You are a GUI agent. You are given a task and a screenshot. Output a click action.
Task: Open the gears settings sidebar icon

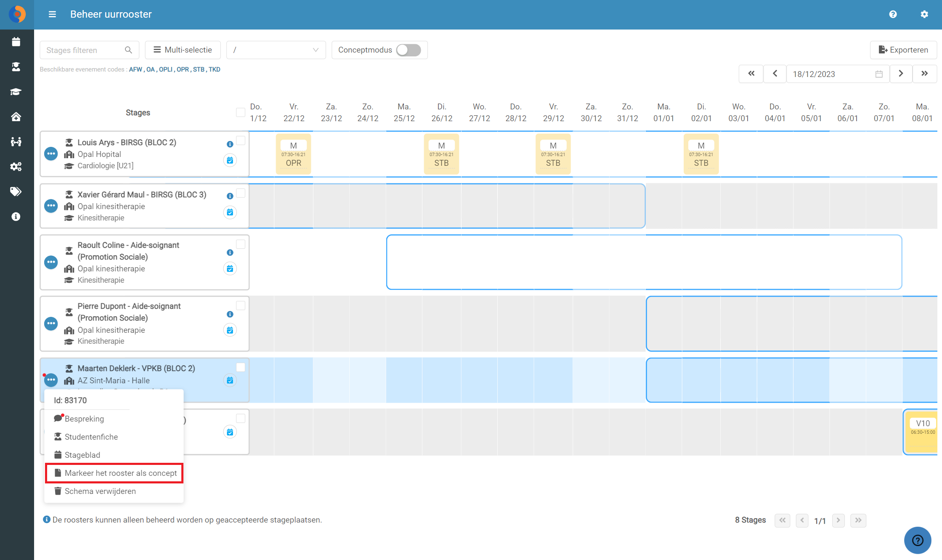point(16,167)
